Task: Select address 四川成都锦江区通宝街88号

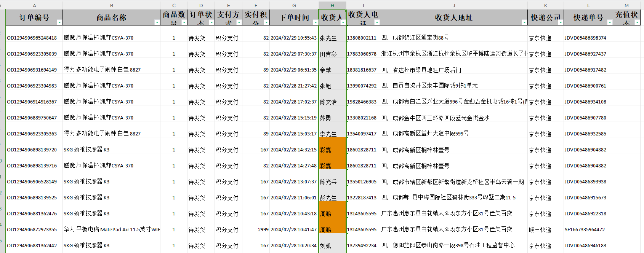Action: [415, 38]
